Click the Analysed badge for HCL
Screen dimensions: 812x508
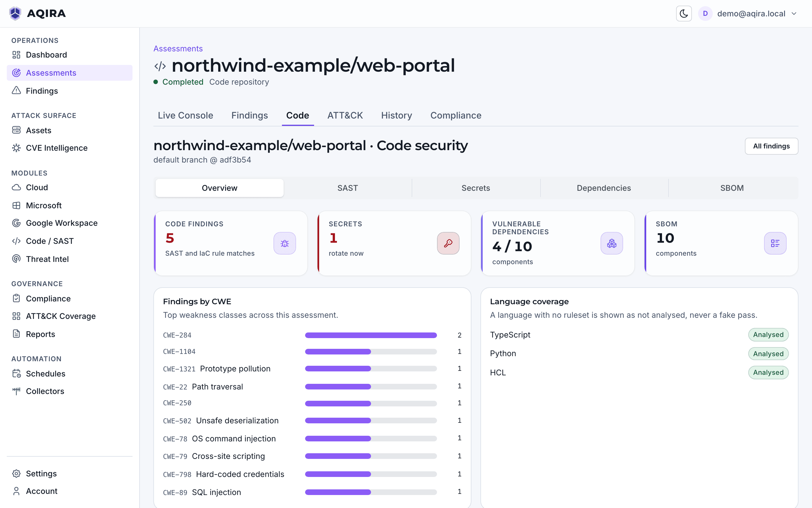[x=768, y=373]
